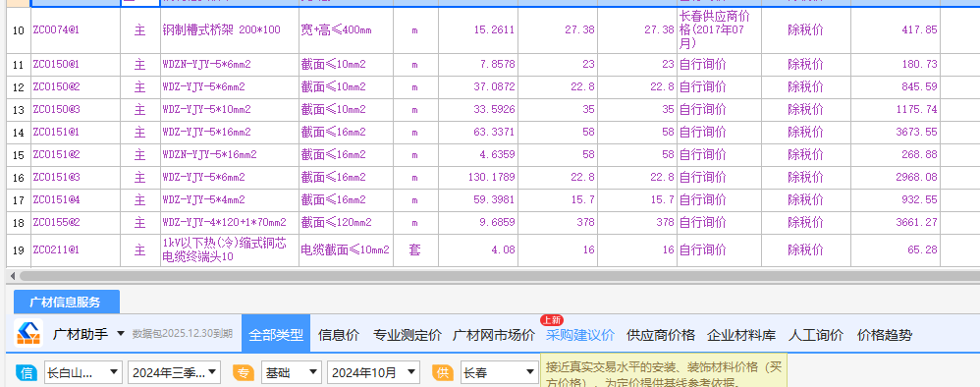Screen dimensions: 980x387
Task: Click code cell ZC0150@1
Action: click(76, 65)
